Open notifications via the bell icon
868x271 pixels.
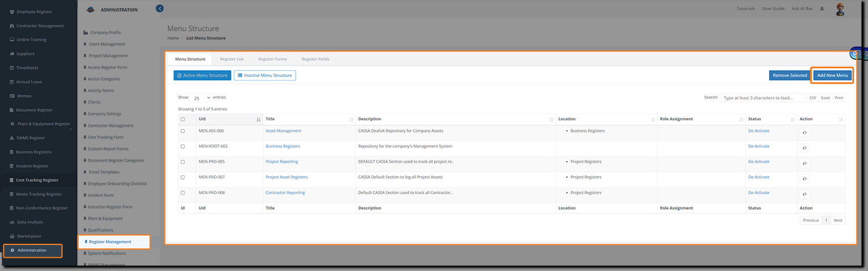pos(822,9)
